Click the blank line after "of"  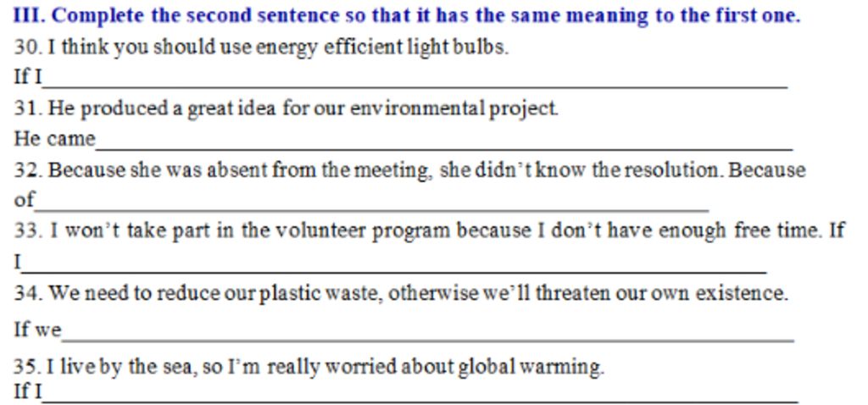coord(371,204)
